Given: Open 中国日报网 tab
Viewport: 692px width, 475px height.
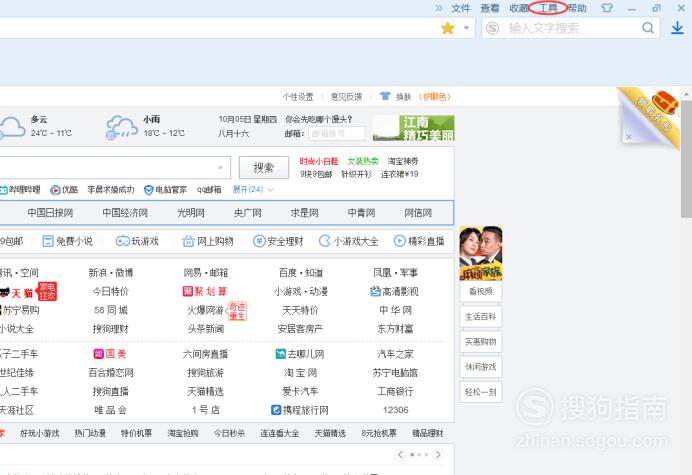Looking at the screenshot, I should [50, 213].
